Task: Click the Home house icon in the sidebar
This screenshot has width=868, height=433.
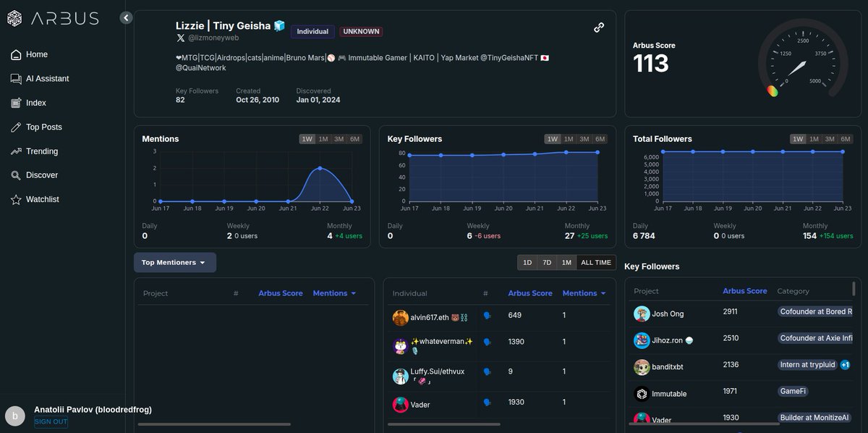Action: 16,54
